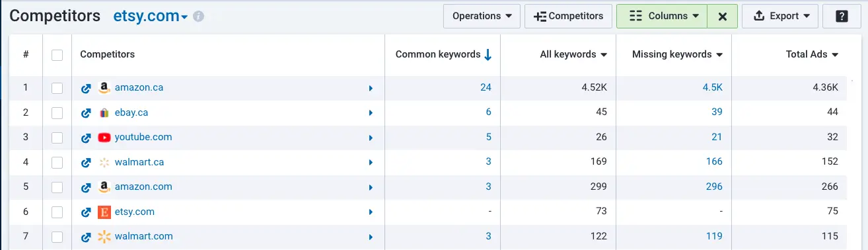Viewport: 868px width, 250px height.
Task: Expand the walmart.com row arrow
Action: (x=371, y=237)
